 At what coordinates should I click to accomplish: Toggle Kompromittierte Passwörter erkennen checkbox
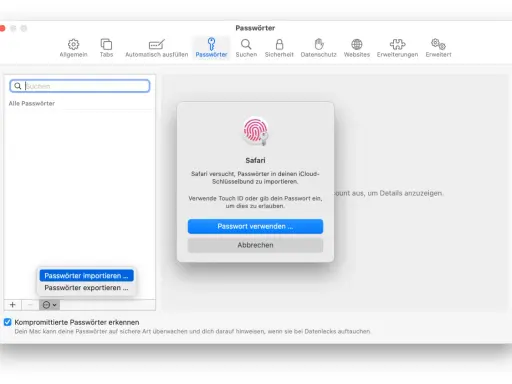(8, 322)
